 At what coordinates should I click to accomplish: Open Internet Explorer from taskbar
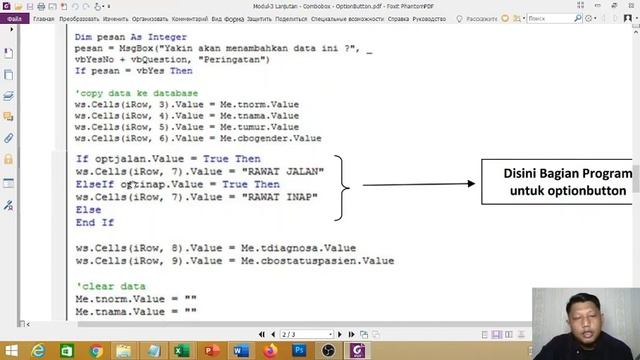click(38, 351)
